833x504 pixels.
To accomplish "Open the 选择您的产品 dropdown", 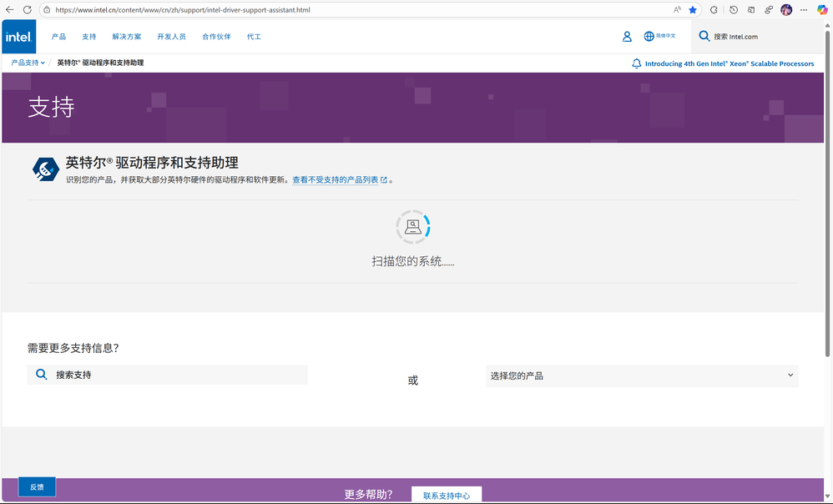I will 642,376.
